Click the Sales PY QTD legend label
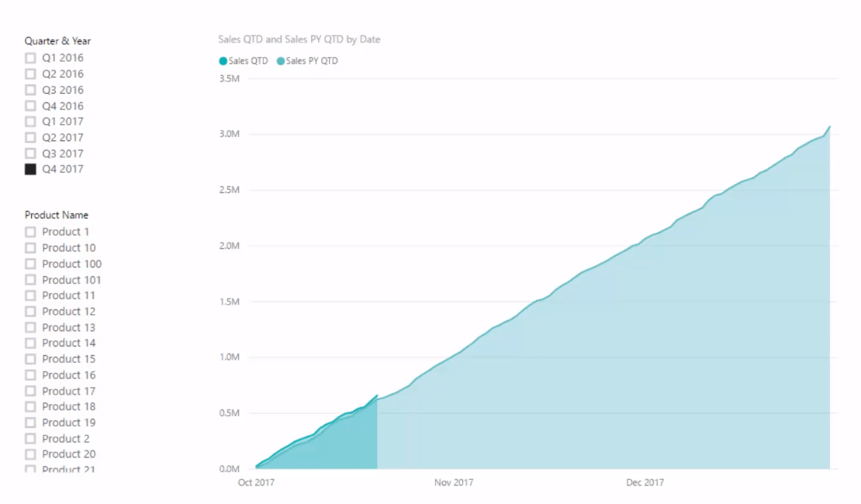The width and height of the screenshot is (861, 504). (x=312, y=61)
